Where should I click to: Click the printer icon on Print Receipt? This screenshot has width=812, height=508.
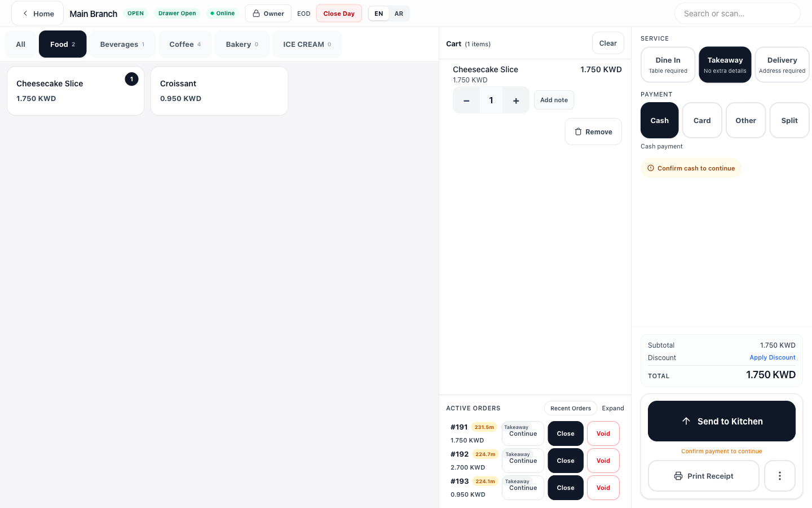pos(677,476)
